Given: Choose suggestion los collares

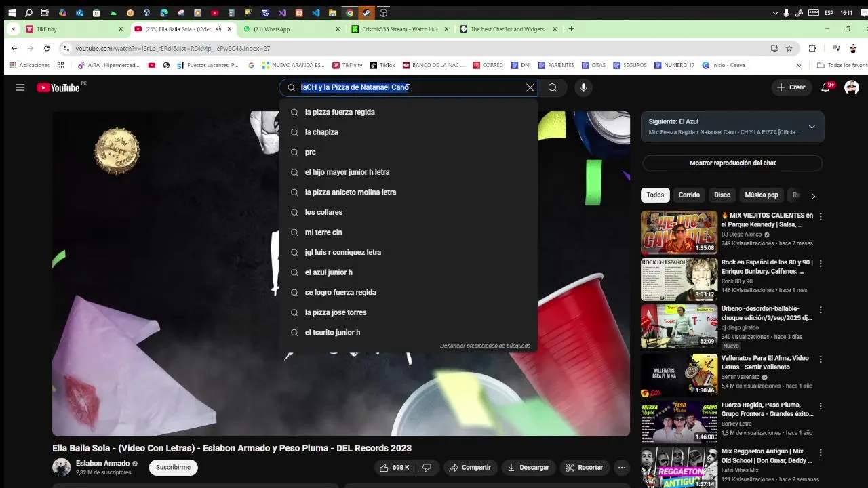Looking at the screenshot, I should pyautogui.click(x=408, y=212).
